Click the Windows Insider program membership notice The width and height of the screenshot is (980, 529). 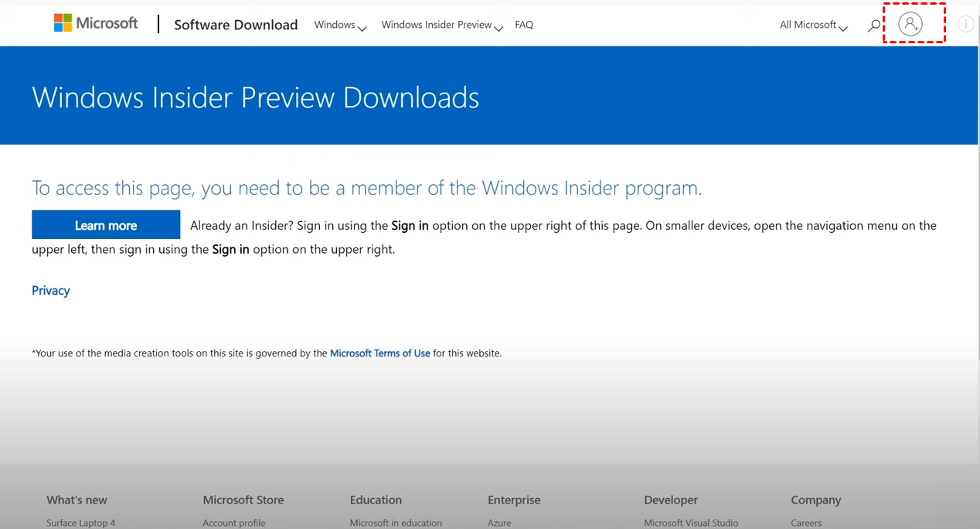pos(367,188)
